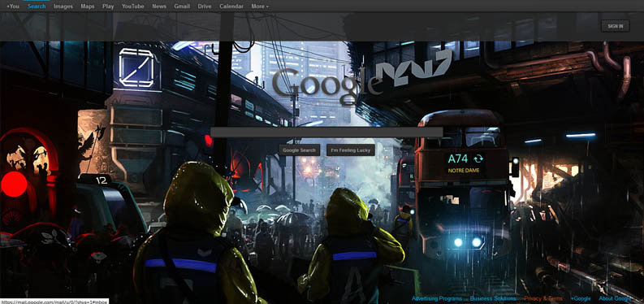644x304 pixels.
Task: Switch to Images in the top bar
Action: pos(63,7)
